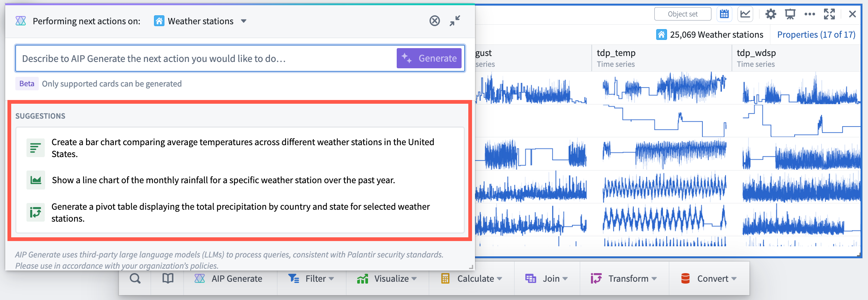
Task: Open the Weather stations dropdown arrow
Action: pyautogui.click(x=243, y=21)
